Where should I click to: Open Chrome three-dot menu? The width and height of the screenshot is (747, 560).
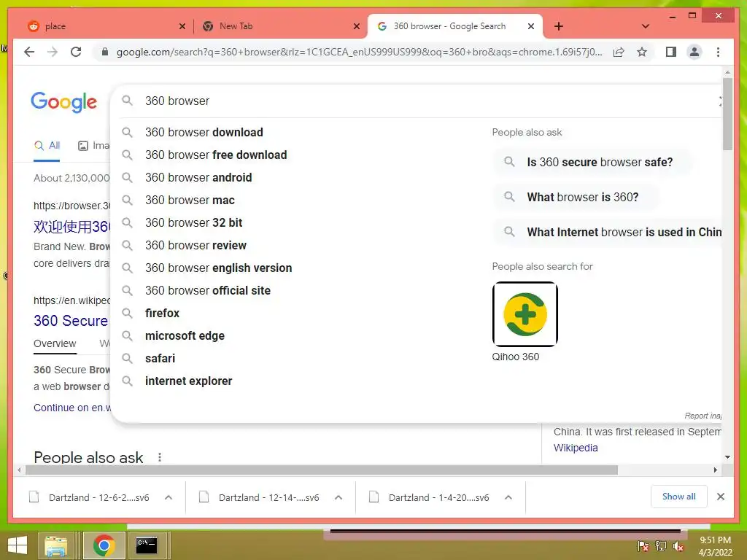click(x=718, y=52)
